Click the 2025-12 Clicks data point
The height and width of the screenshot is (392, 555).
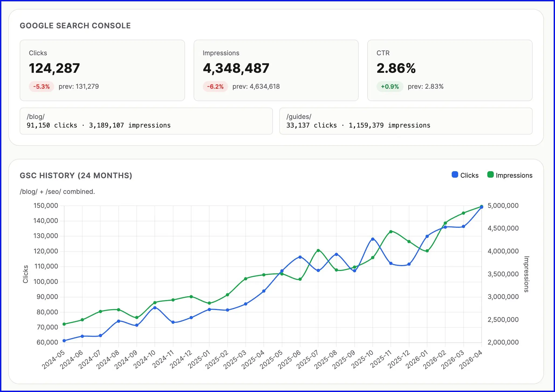pos(409,264)
